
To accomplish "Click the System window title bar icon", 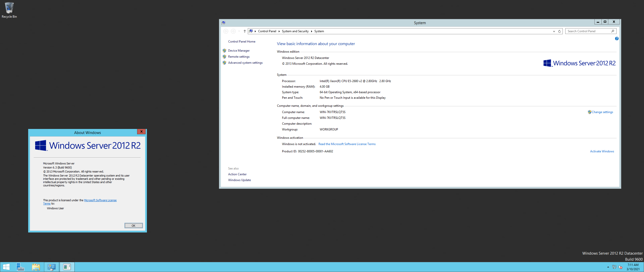I will point(223,23).
